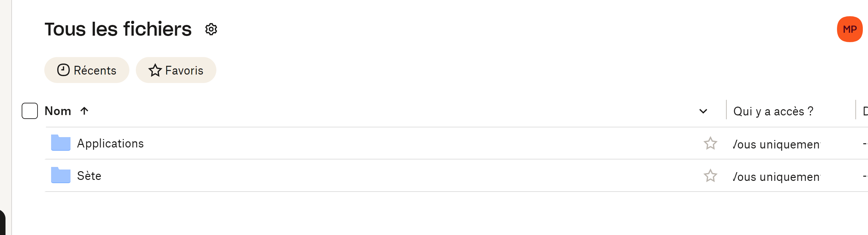This screenshot has height=235, width=868.
Task: Click the MP account avatar
Action: [849, 29]
